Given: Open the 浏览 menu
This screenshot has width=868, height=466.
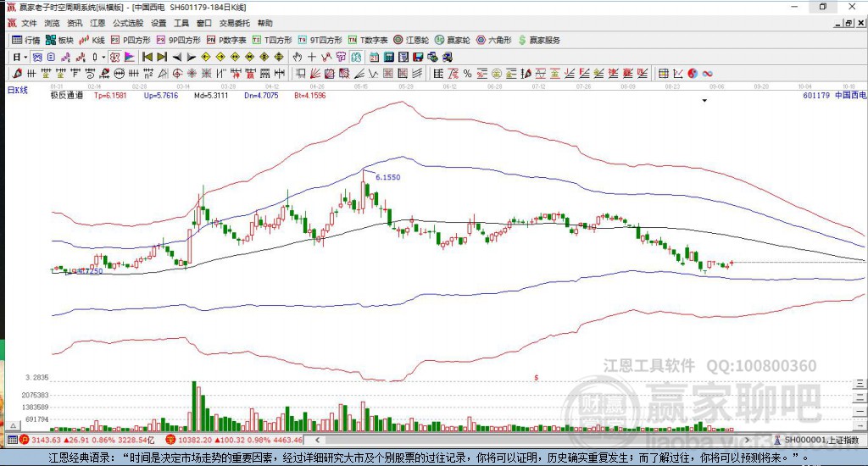Looking at the screenshot, I should [x=52, y=23].
